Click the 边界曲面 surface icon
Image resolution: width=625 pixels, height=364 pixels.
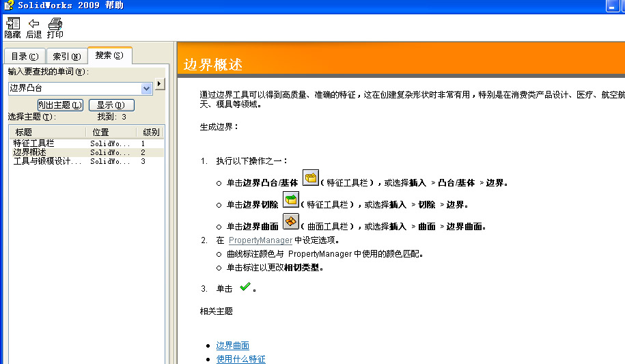pyautogui.click(x=290, y=221)
